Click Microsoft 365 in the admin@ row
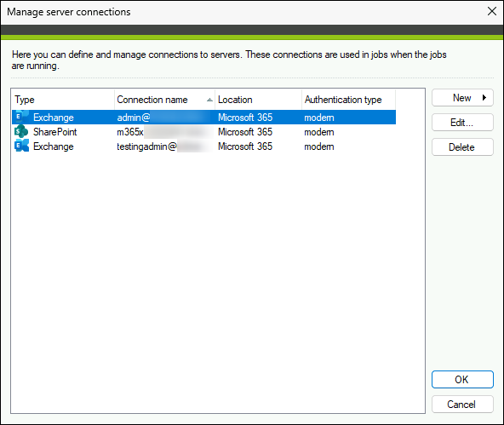Image resolution: width=504 pixels, height=425 pixels. tap(245, 118)
